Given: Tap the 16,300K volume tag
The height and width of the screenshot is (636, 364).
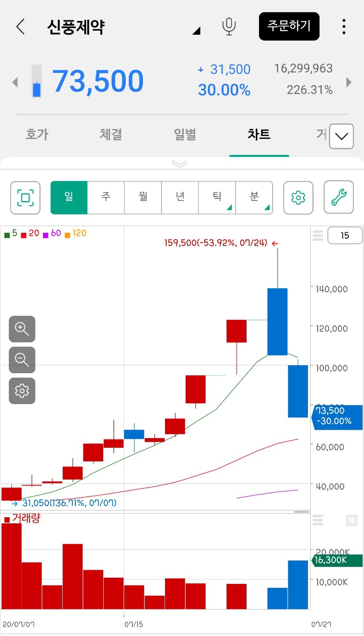Looking at the screenshot, I should tap(337, 560).
